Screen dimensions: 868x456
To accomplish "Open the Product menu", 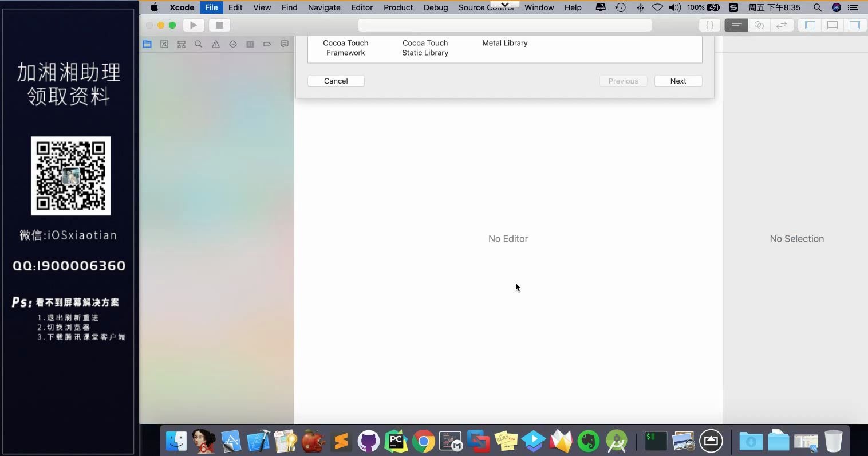I will coord(399,7).
